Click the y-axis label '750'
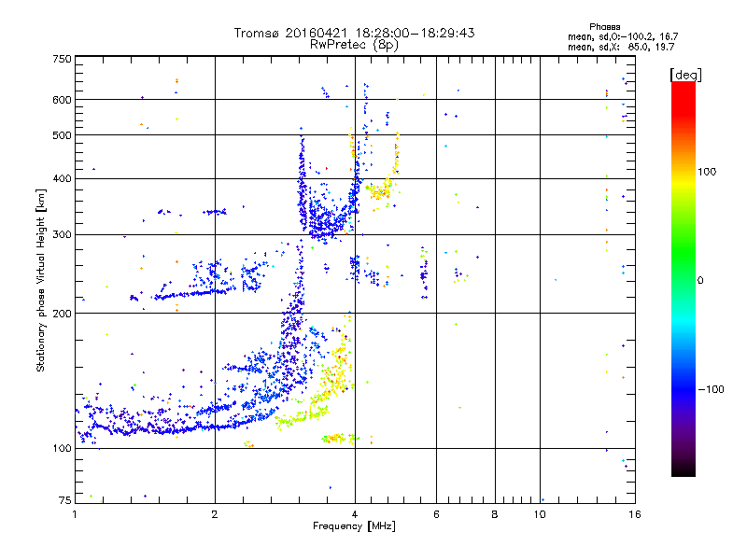 pyautogui.click(x=62, y=59)
